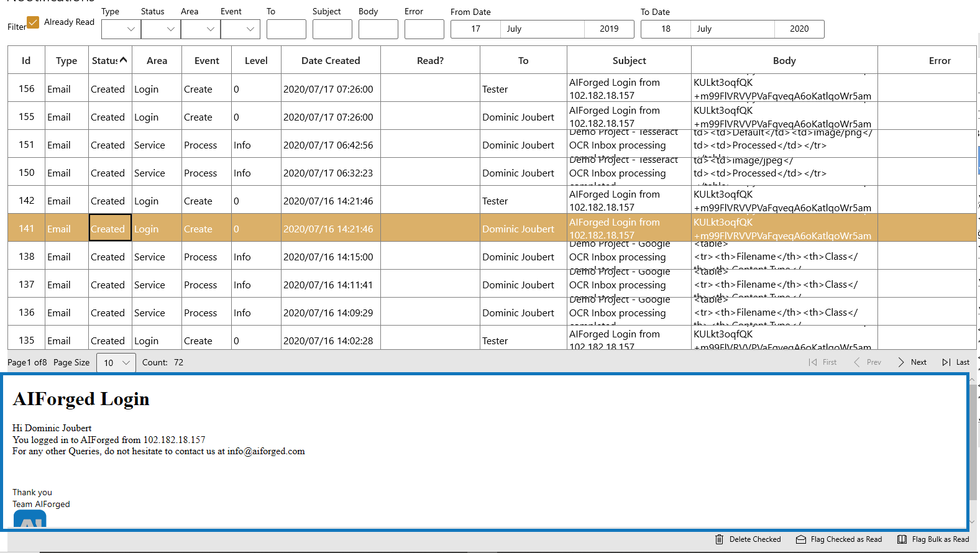Viewport: 980px width, 553px height.
Task: Click the Flag Checked as Read envelope icon
Action: (x=801, y=539)
